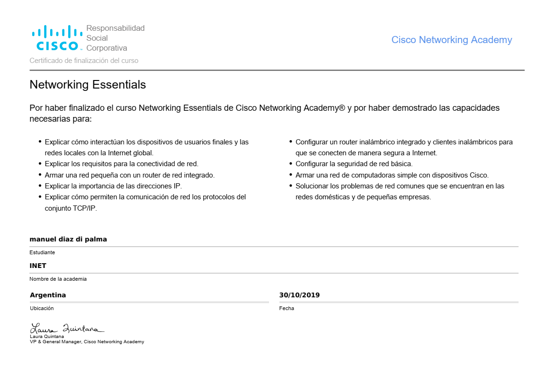Select the Responsabilidad Social Corporativa text
555x392 pixels.
tap(115, 38)
